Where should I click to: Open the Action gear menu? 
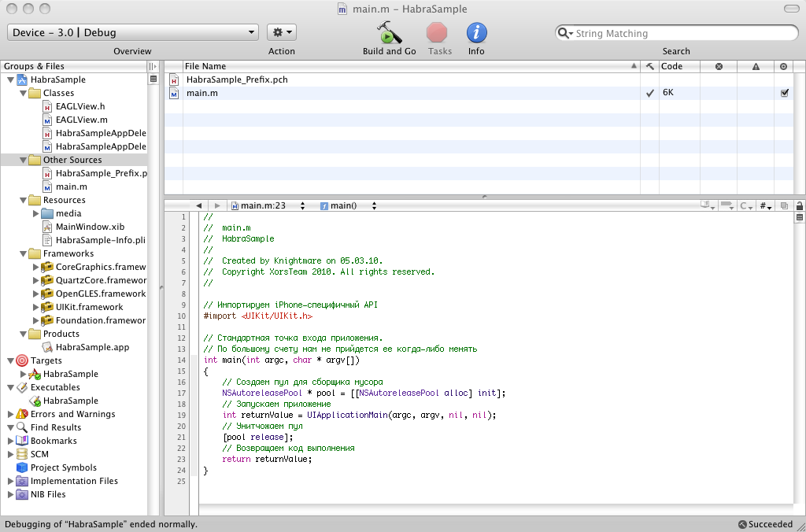coord(282,32)
